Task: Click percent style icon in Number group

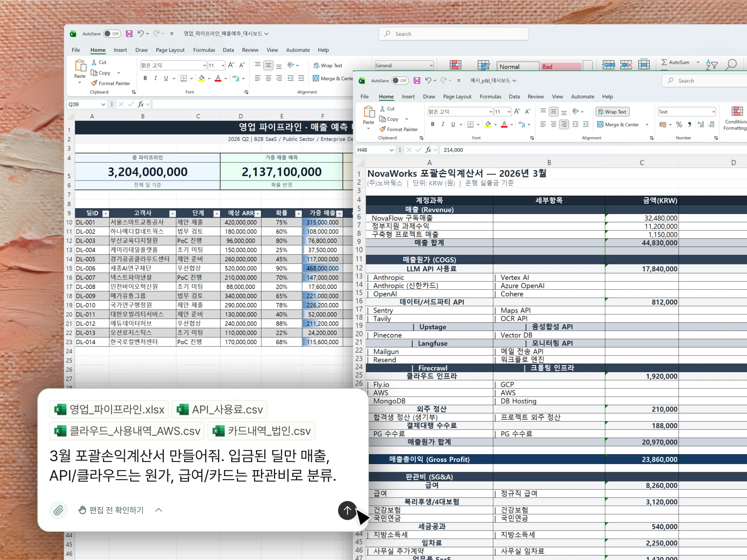Action: click(x=679, y=124)
